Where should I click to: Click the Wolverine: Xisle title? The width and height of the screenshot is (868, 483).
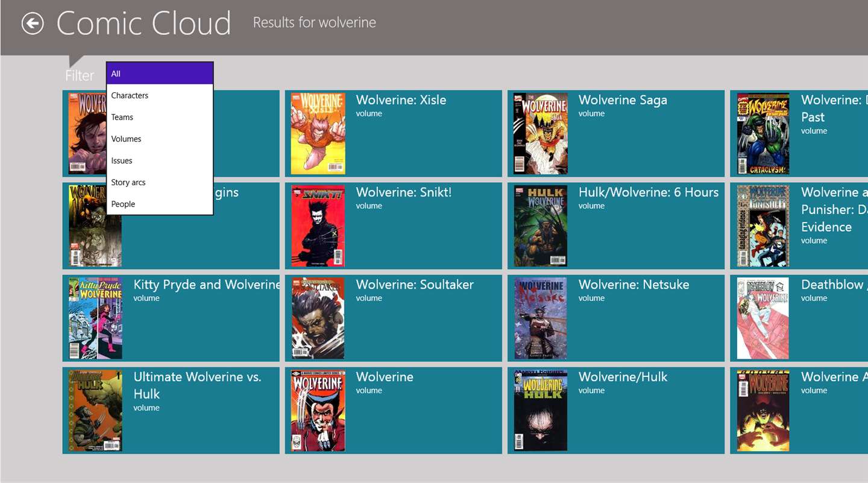pos(401,100)
